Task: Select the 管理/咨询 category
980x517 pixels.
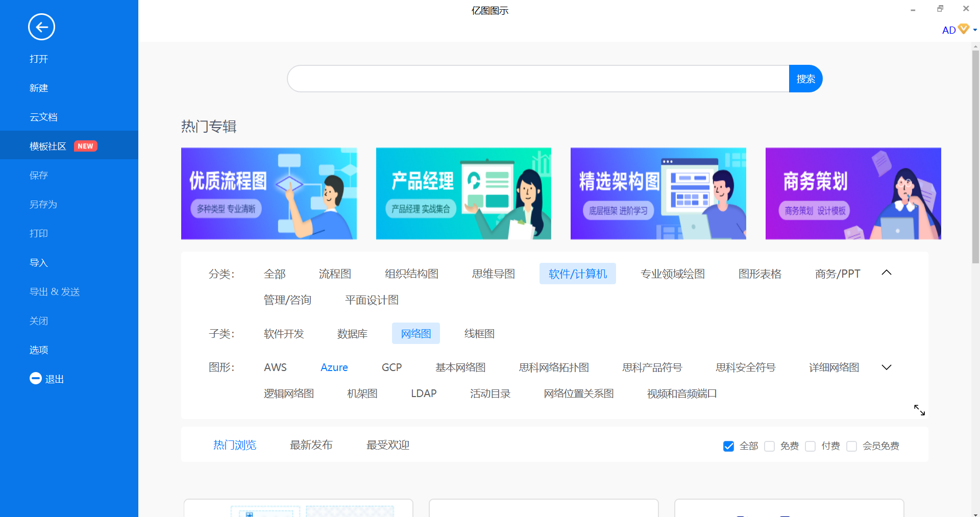Action: click(287, 300)
